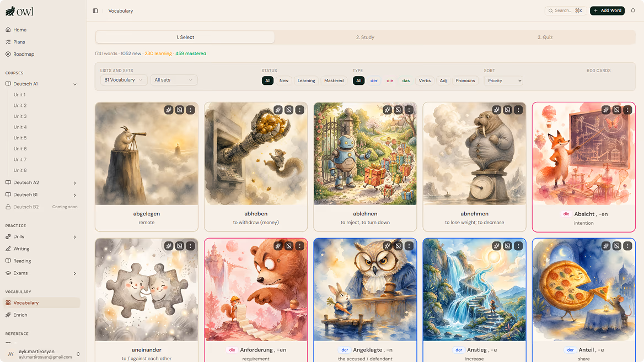Click the sparkle icon on the abgelegen card
The height and width of the screenshot is (362, 644).
point(169,110)
